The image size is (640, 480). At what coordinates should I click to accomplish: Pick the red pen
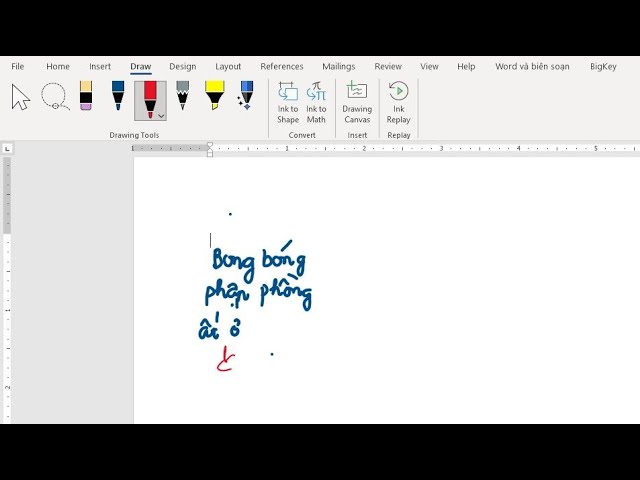tap(150, 100)
